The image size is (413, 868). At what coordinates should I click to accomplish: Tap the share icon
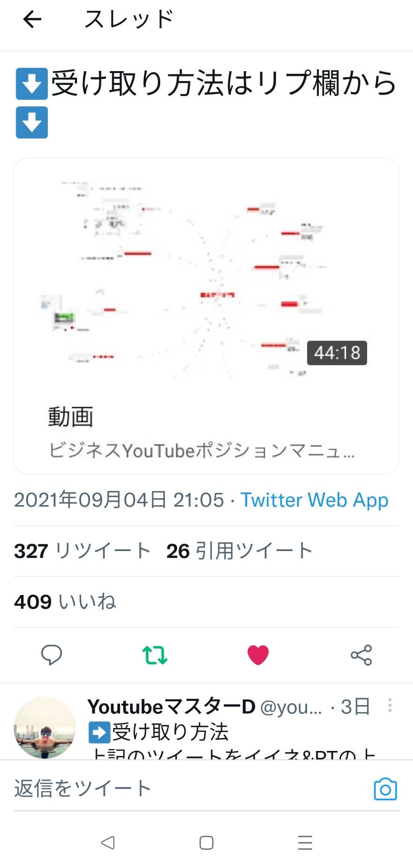[x=361, y=655]
